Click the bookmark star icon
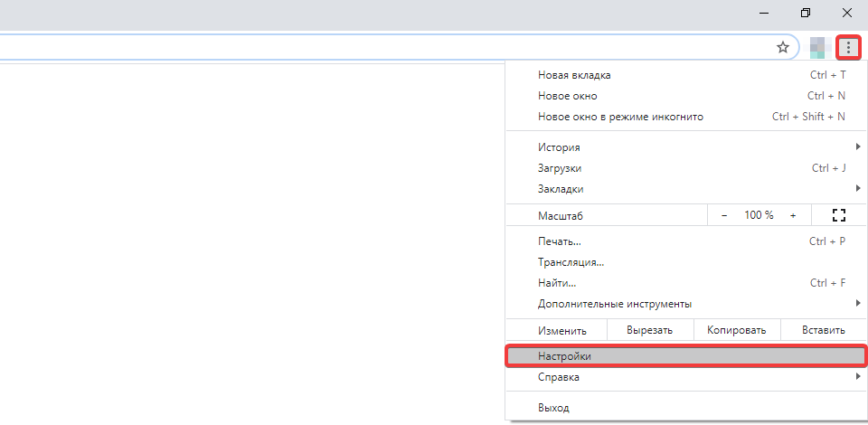 [x=783, y=47]
